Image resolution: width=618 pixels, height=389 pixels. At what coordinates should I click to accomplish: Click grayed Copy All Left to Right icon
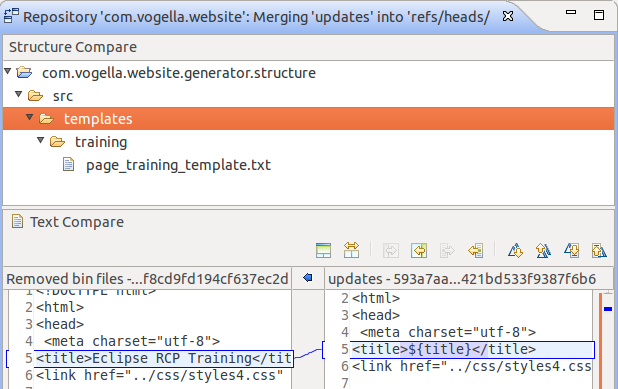tap(391, 251)
